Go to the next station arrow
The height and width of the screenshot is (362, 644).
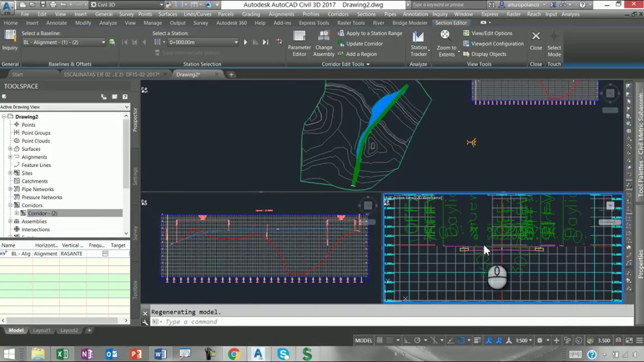[x=246, y=42]
